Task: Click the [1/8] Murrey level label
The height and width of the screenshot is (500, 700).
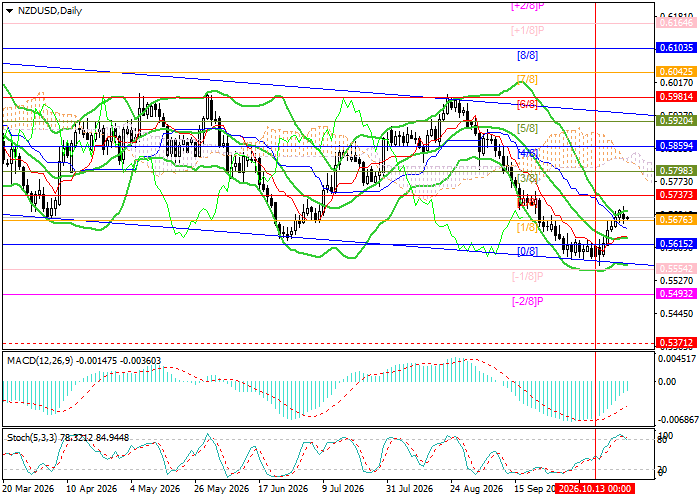Action: (527, 228)
